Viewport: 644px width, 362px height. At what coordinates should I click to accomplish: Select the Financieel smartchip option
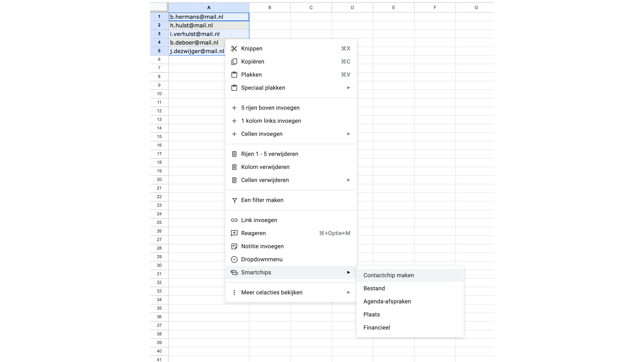pyautogui.click(x=377, y=327)
